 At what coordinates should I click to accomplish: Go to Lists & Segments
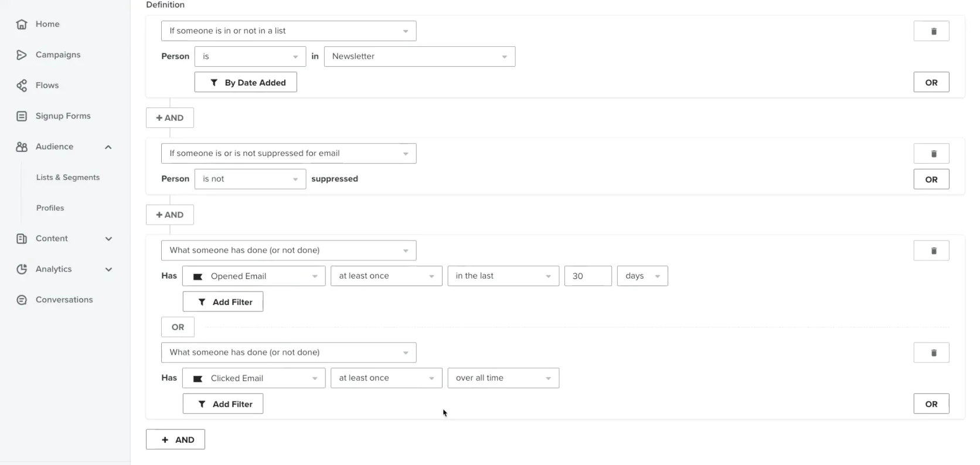(x=68, y=178)
